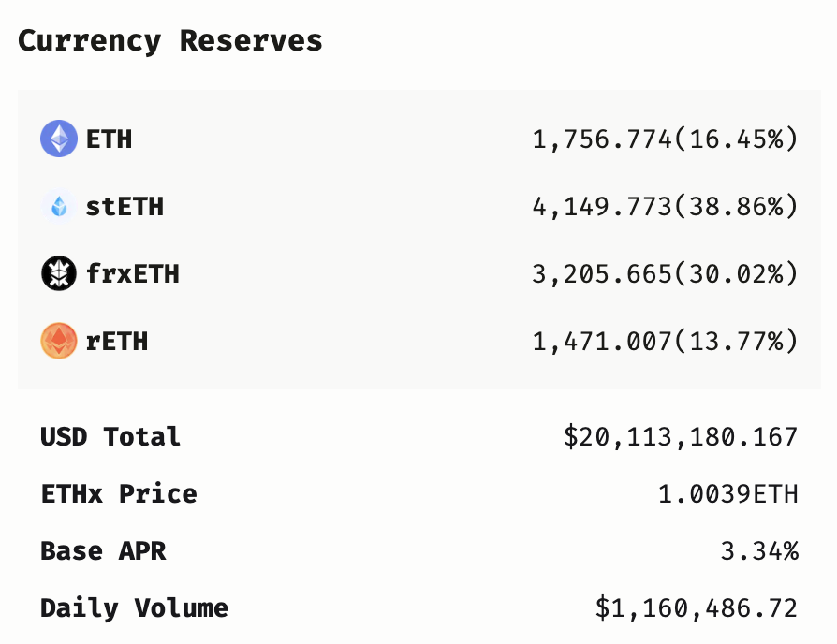This screenshot has height=644, width=837.
Task: Click the USD Total label
Action: click(110, 436)
